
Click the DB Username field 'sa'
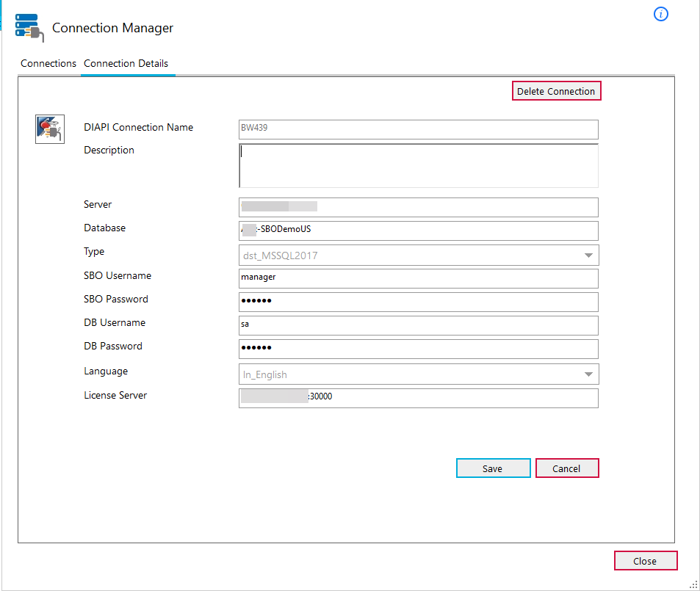click(x=419, y=326)
